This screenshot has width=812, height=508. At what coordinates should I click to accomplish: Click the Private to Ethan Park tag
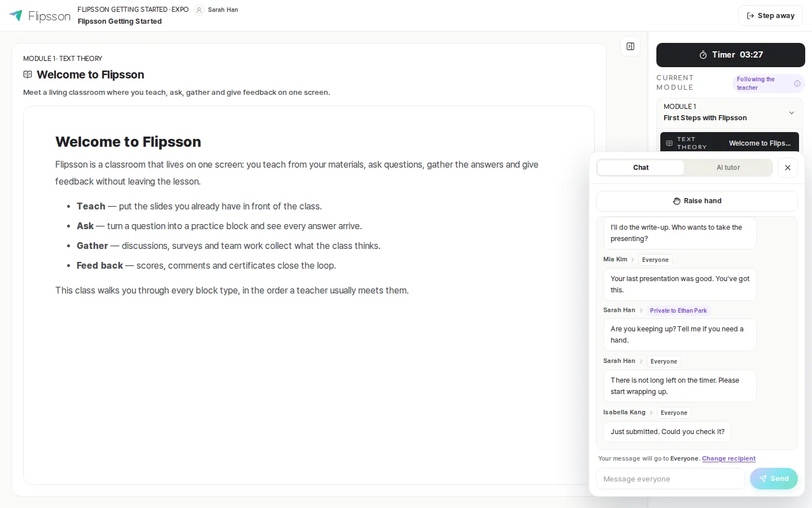[x=678, y=310]
